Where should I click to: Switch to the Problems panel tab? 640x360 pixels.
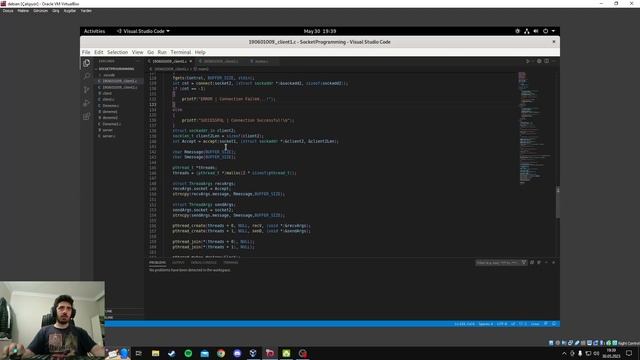point(157,262)
